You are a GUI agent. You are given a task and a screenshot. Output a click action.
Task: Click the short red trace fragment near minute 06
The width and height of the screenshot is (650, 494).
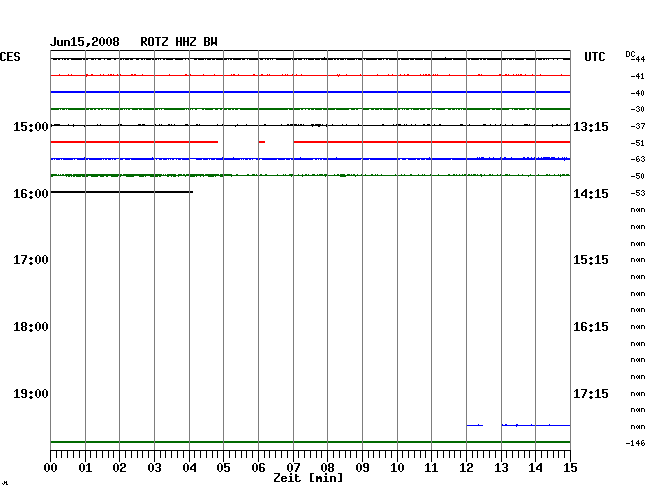click(262, 142)
